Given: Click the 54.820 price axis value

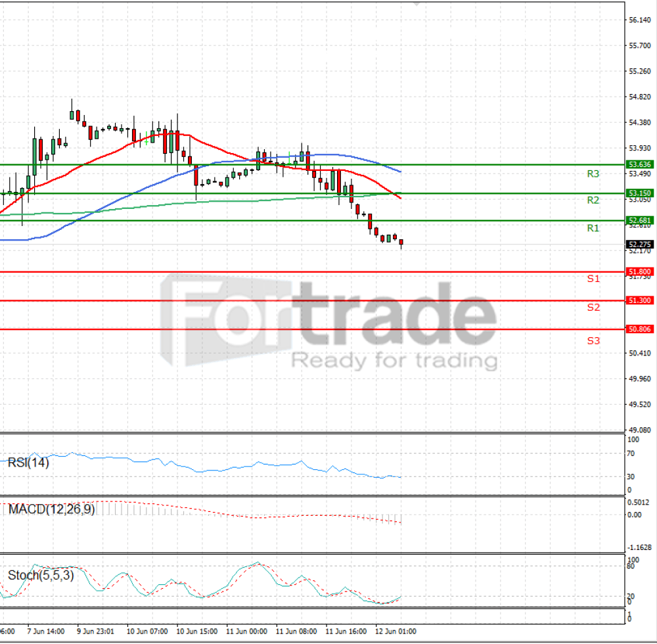Looking at the screenshot, I should tap(640, 97).
